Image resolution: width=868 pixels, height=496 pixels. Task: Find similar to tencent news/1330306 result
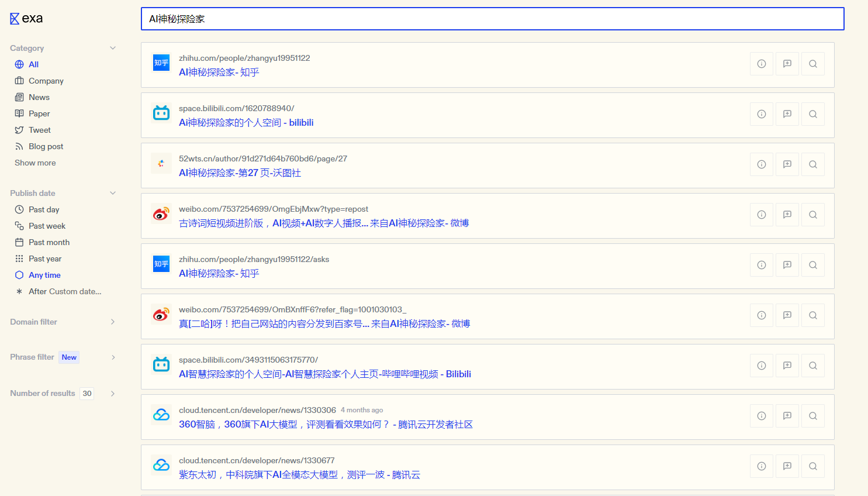click(x=813, y=416)
